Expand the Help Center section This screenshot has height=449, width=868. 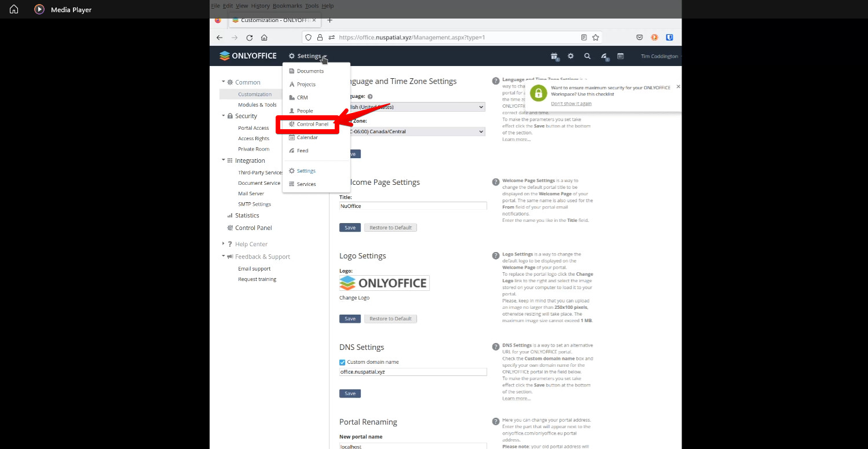tap(223, 243)
